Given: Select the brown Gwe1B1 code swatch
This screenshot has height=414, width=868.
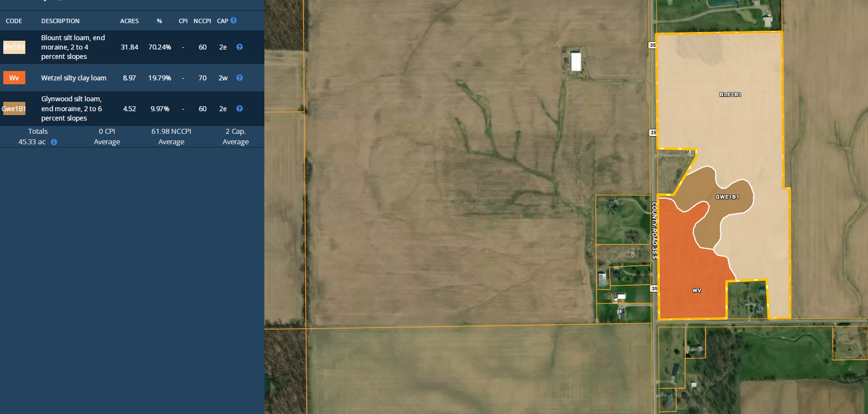Looking at the screenshot, I should (x=14, y=109).
